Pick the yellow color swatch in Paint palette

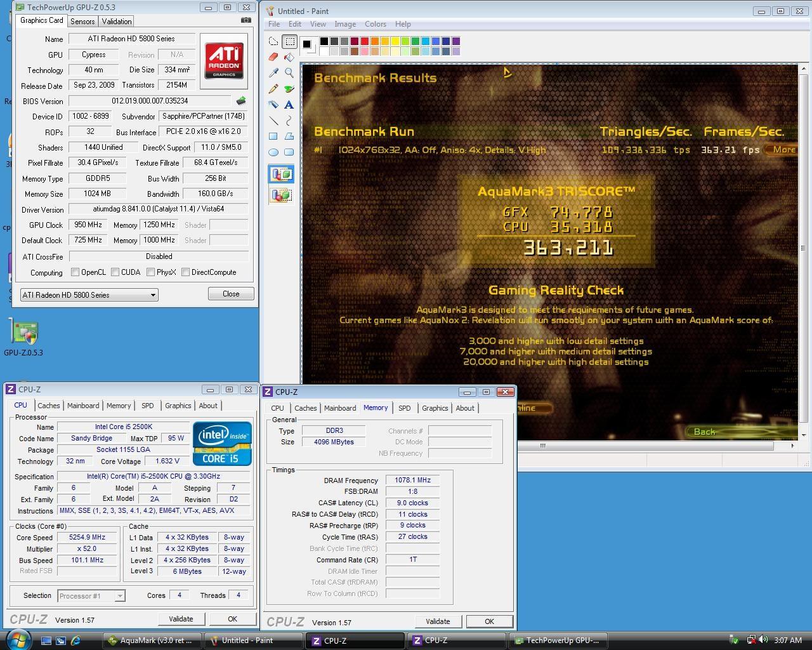pos(395,41)
